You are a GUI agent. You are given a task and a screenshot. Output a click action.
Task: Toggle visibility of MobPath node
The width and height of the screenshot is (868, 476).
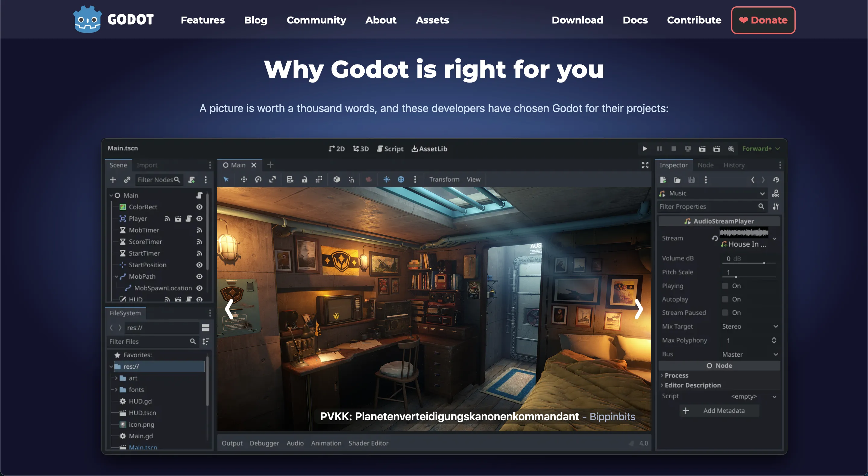pos(200,277)
